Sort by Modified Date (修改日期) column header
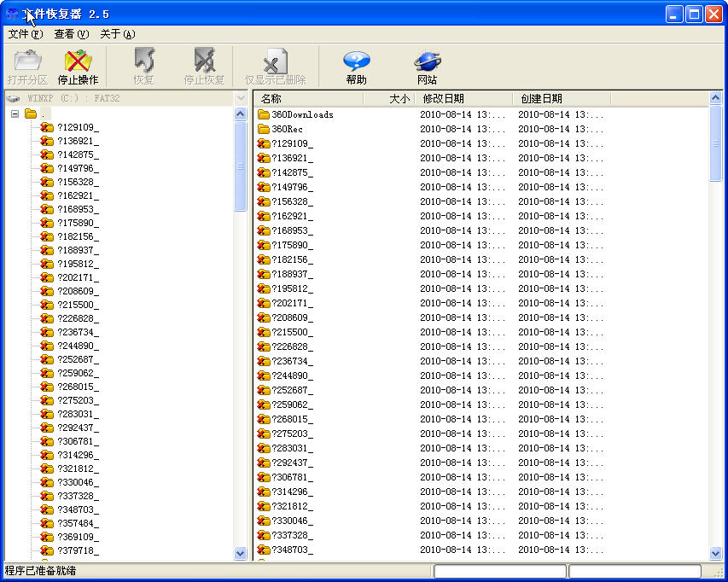Viewport: 728px width, 582px height. click(463, 98)
